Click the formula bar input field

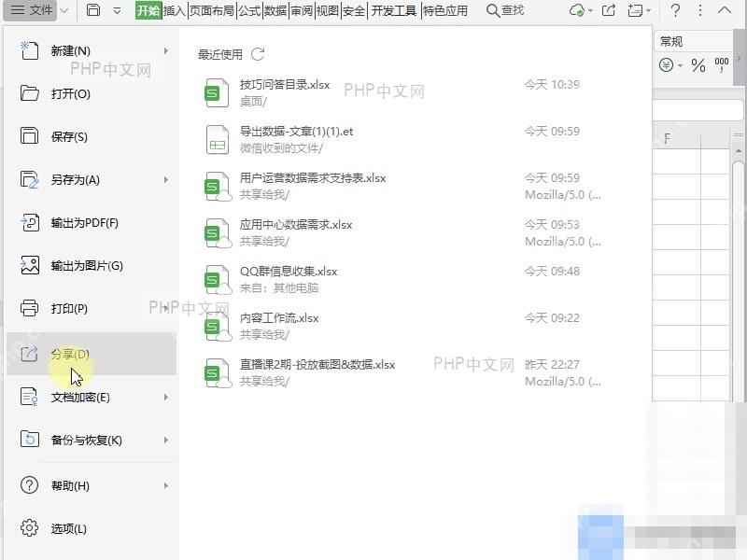[698, 110]
